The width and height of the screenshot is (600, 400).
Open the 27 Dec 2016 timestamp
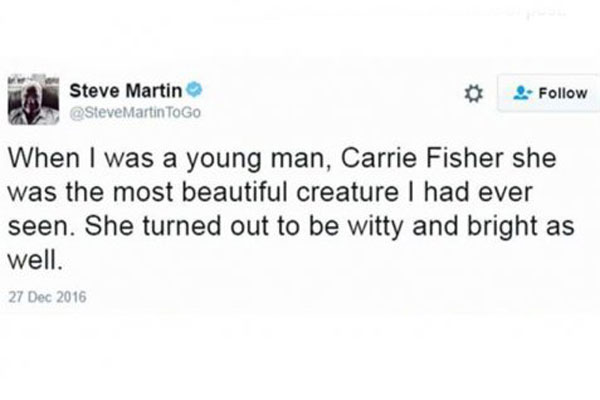[47, 297]
